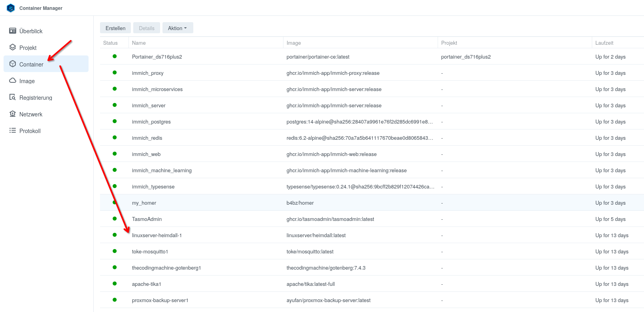Click the ghcr.io/tasmoadmin/tasmoadmin:latest image cell
This screenshot has height=312, width=644.
point(330,219)
